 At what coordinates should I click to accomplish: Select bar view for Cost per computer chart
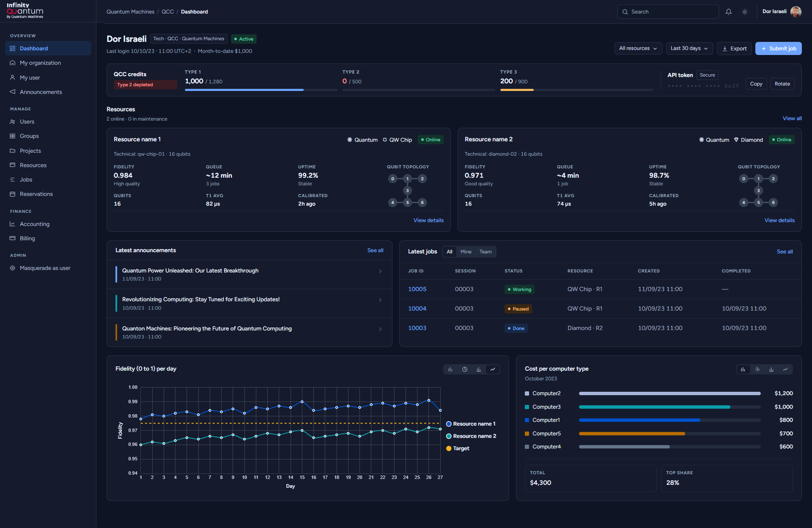coord(743,369)
